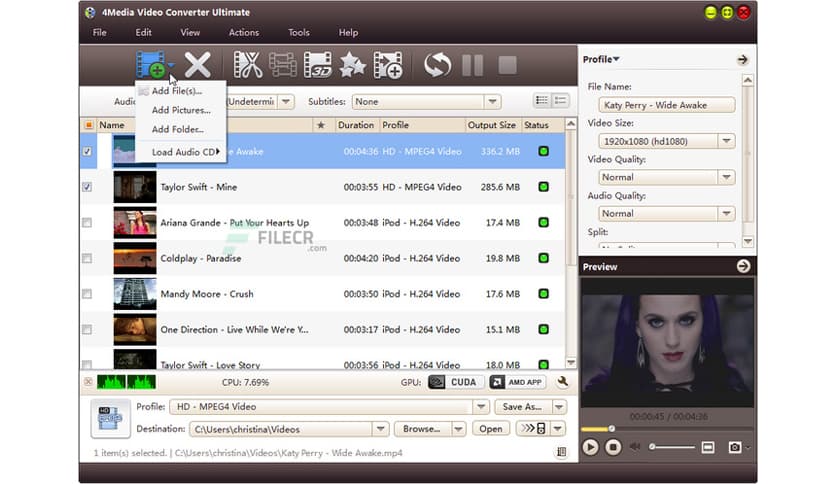This screenshot has width=836, height=484.
Task: Click the CUDA GPU acceleration button
Action: click(456, 382)
